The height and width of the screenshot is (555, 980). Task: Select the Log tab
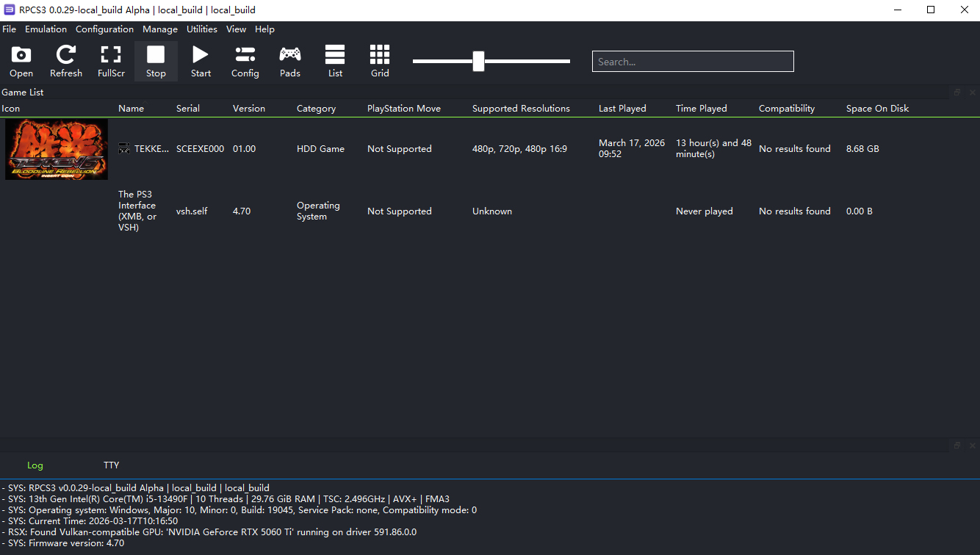[35, 465]
